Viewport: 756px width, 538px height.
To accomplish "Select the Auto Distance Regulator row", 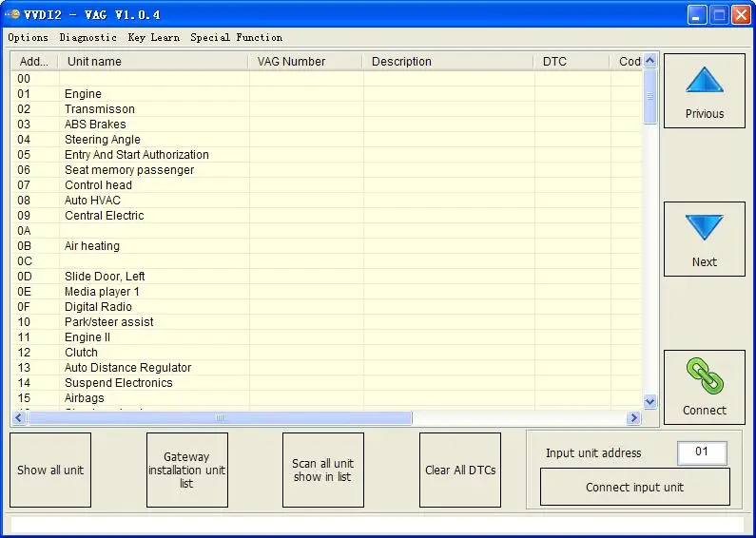I will tap(327, 368).
